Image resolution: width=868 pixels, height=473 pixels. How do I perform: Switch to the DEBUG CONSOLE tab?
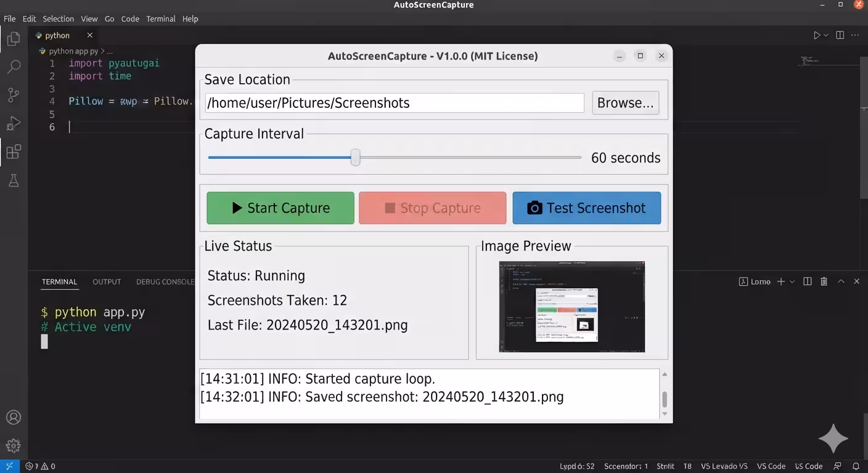165,281
